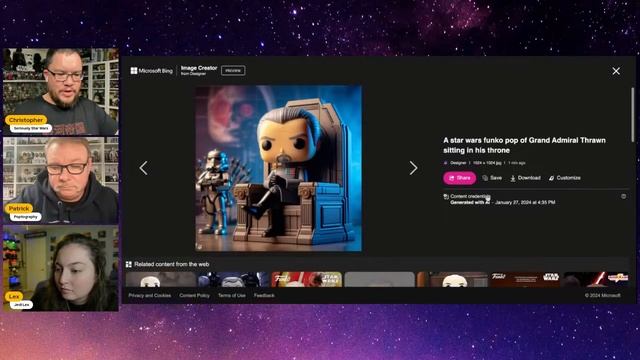Open the dark Funko Star Wars banner thumbnail

[x=525, y=280]
